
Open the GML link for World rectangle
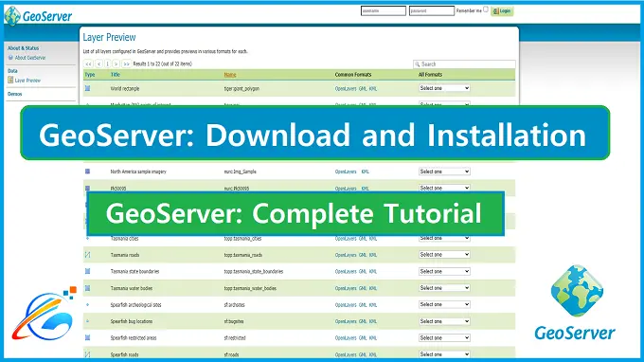click(363, 89)
